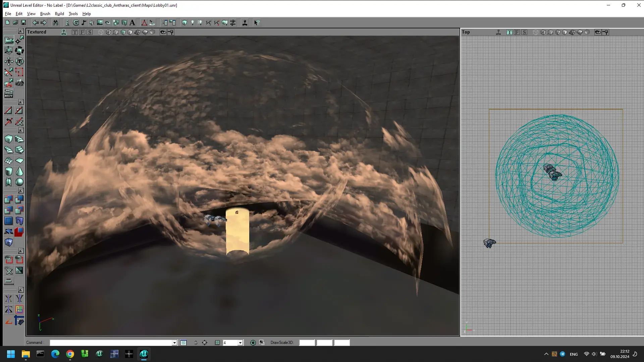This screenshot has width=644, height=362.
Task: Click the Build Lighting bulb icon
Action: 193,22
